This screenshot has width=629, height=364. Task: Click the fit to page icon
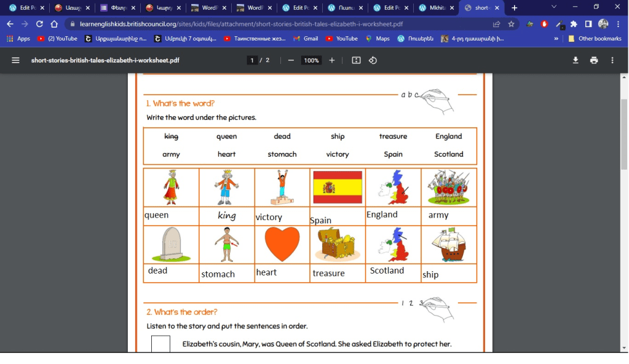tap(356, 60)
